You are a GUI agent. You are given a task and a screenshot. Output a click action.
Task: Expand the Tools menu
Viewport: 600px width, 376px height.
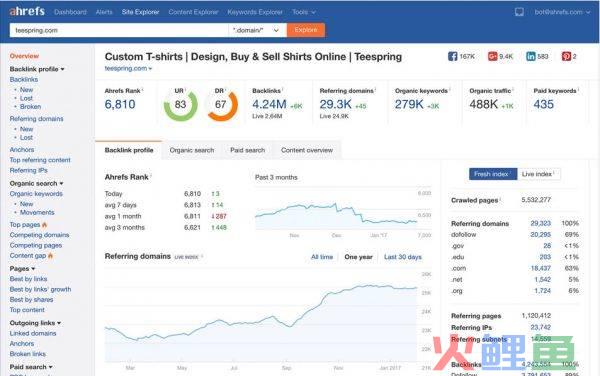(304, 12)
